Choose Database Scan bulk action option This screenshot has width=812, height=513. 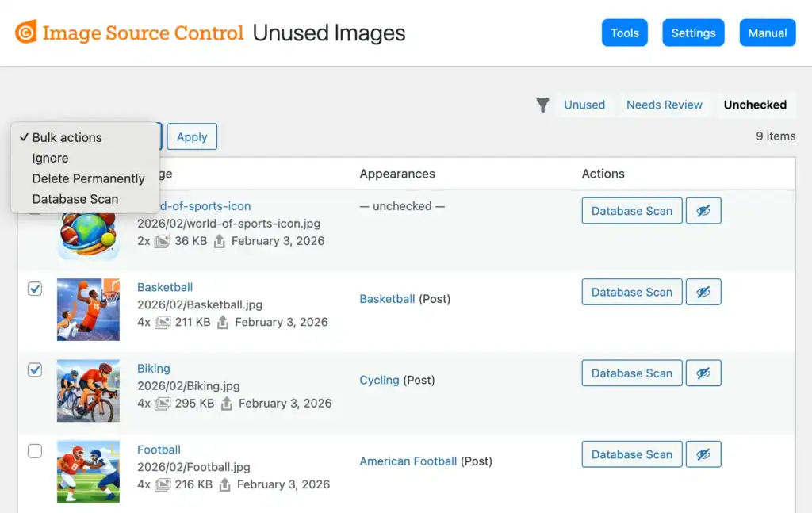point(75,199)
